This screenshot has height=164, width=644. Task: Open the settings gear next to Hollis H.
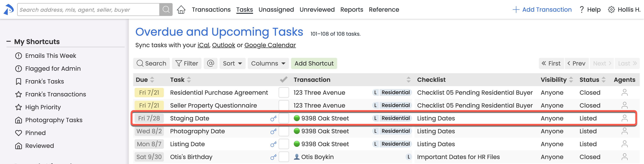pos(611,10)
